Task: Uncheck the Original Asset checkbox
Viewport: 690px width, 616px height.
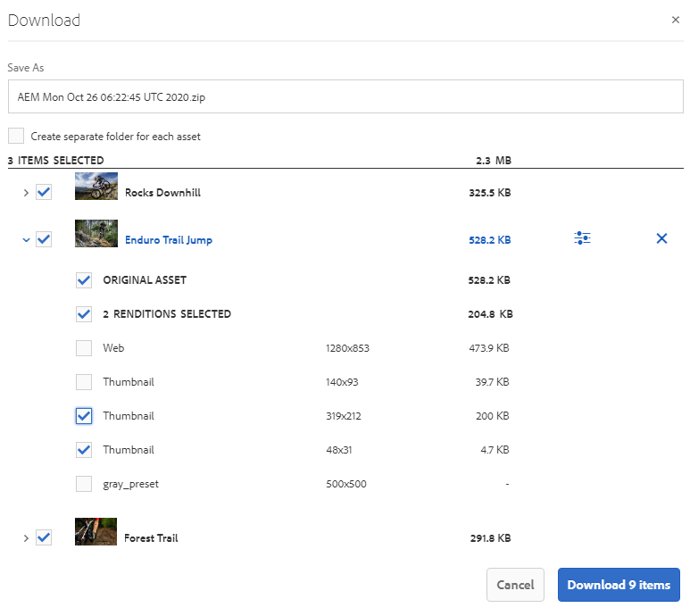Action: tap(84, 280)
